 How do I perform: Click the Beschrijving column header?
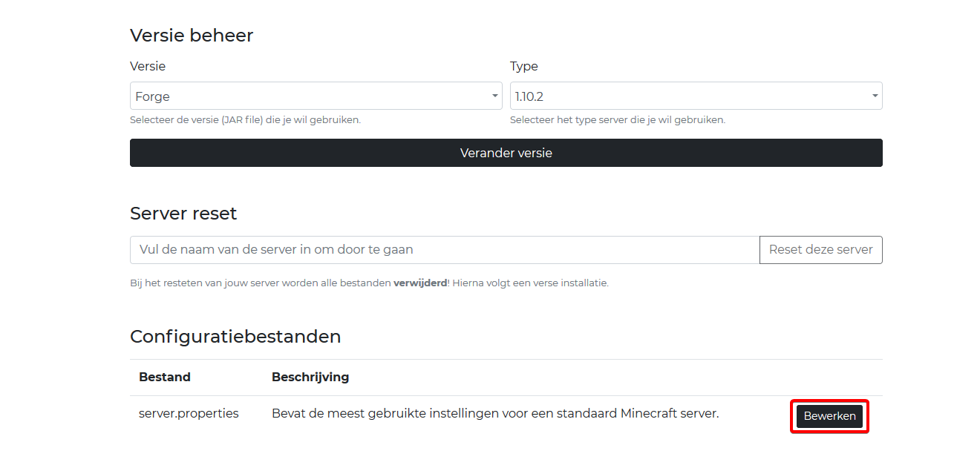[x=310, y=377]
